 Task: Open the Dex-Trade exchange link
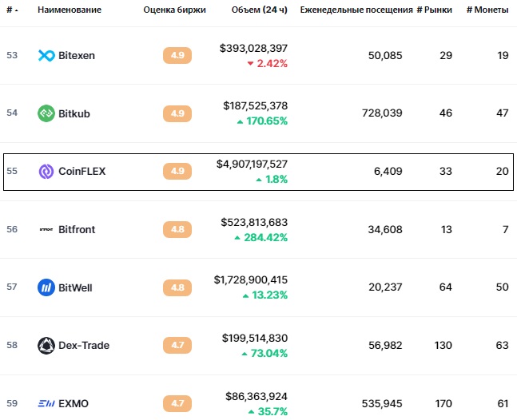point(84,345)
